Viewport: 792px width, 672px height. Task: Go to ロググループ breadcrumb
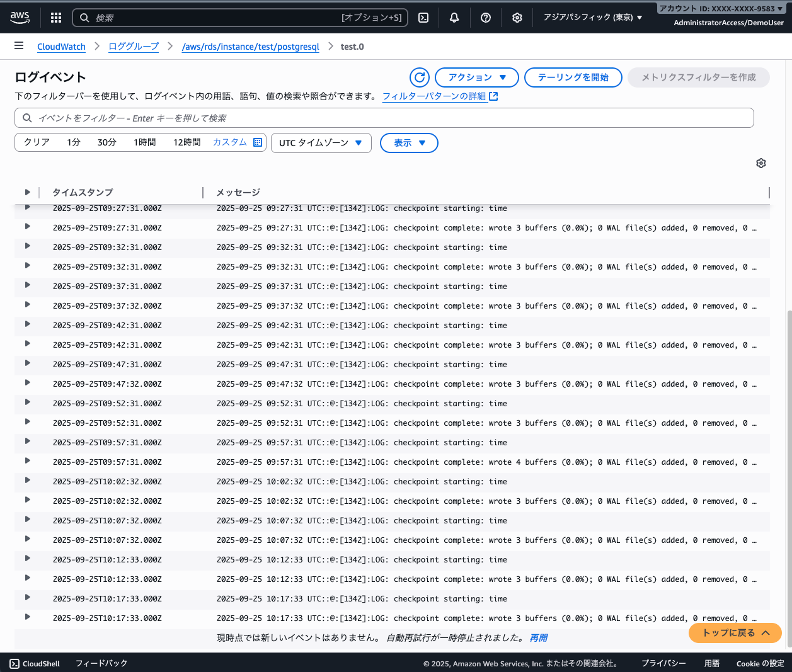(x=134, y=47)
